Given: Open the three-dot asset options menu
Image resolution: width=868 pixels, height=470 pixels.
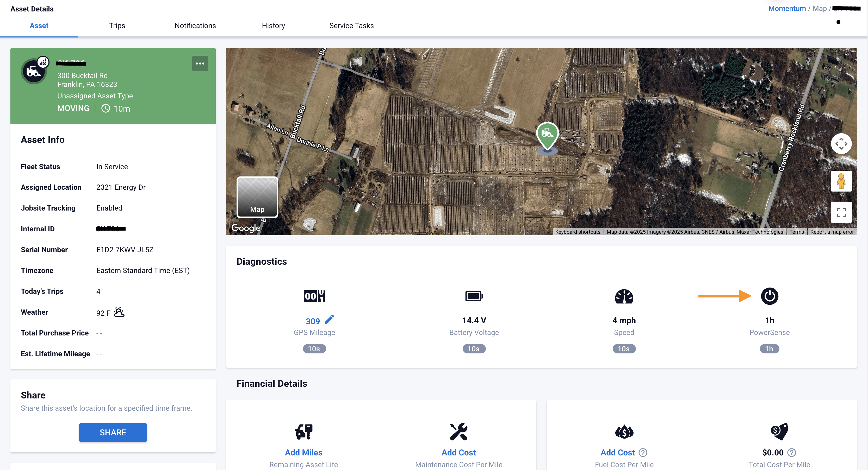Looking at the screenshot, I should click(200, 64).
